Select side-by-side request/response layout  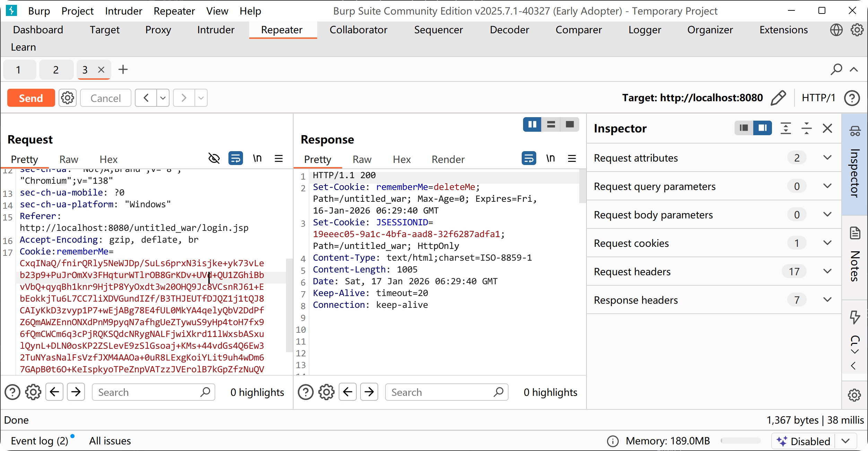[532, 124]
